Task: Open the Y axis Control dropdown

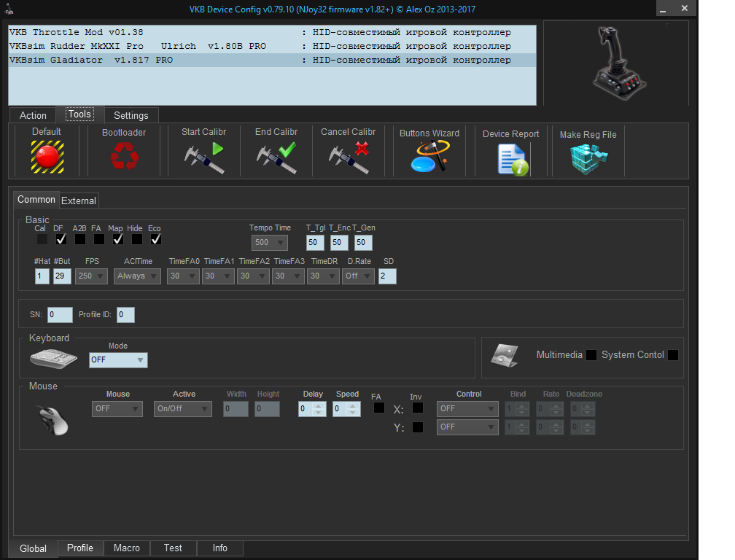Action: 467,427
